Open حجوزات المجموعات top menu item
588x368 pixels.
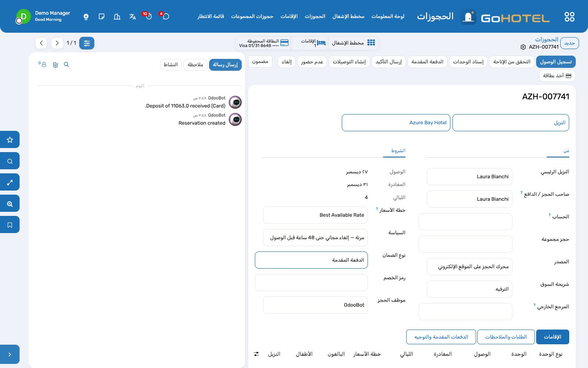[252, 16]
